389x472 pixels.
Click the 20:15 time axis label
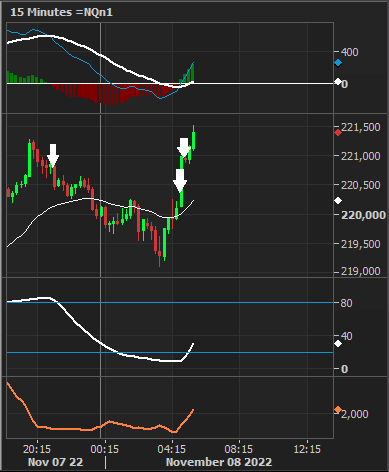click(37, 449)
